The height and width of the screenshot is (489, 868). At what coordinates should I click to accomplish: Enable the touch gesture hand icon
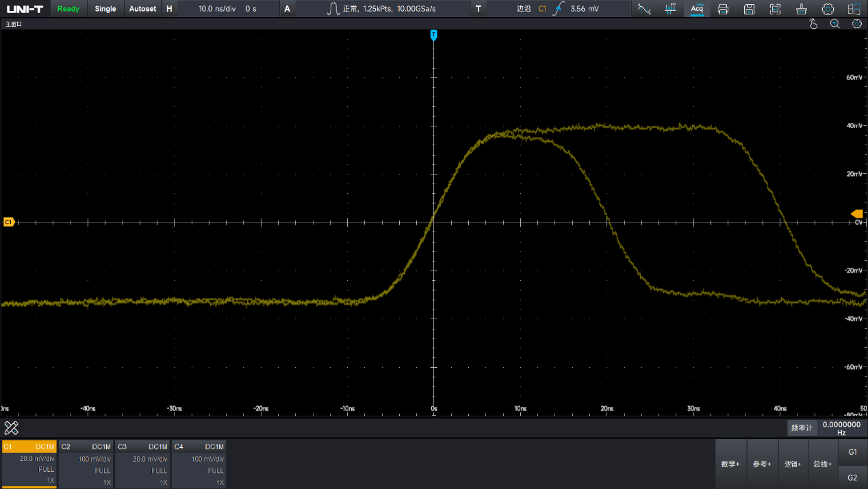[813, 24]
